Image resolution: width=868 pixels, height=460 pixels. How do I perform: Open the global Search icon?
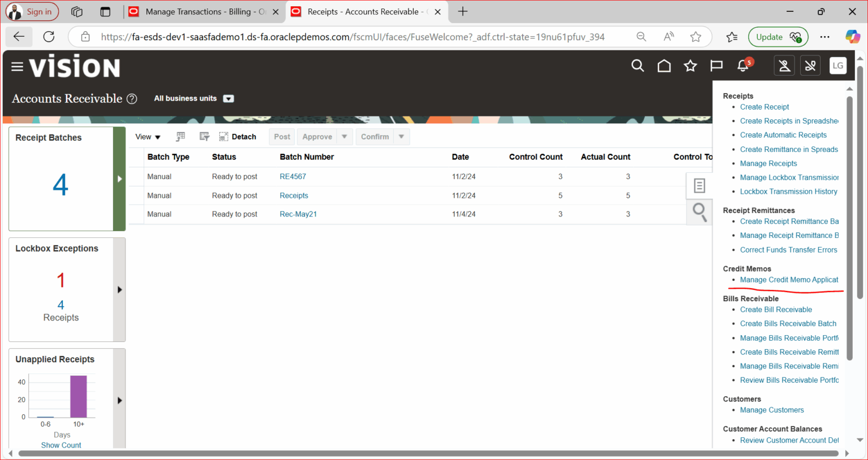tap(637, 66)
